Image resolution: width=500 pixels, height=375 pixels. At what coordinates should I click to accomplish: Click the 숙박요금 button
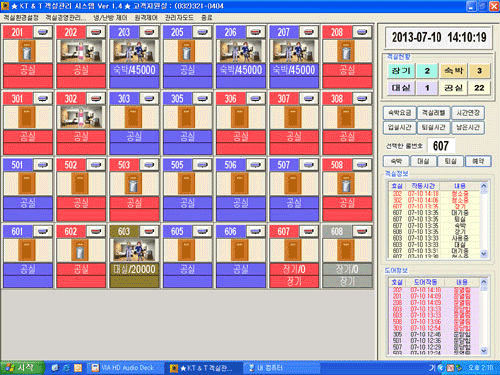(400, 113)
